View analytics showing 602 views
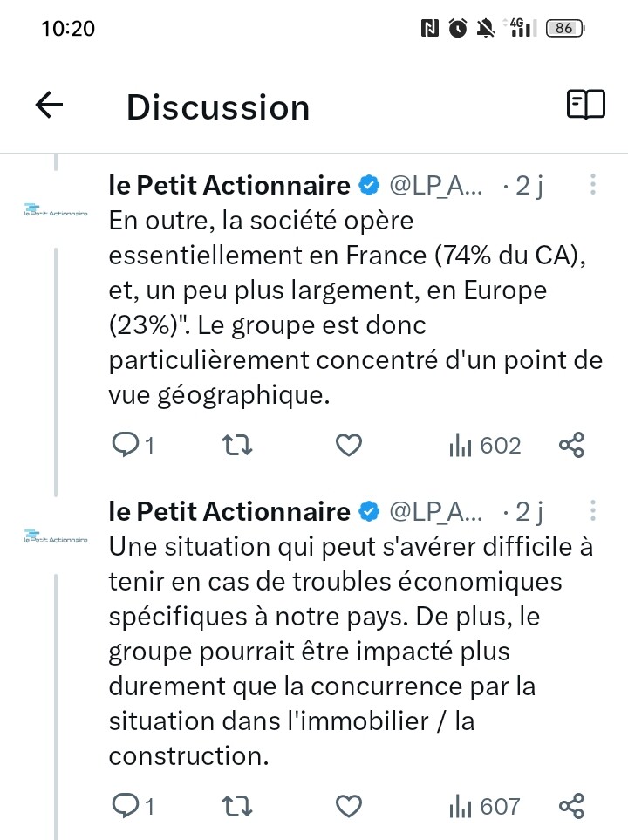 (485, 446)
